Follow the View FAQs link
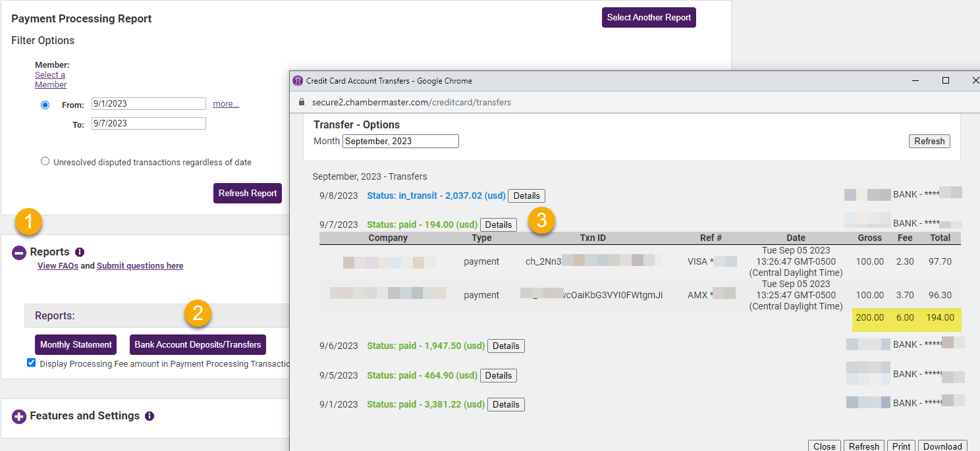980x451 pixels. click(x=57, y=265)
